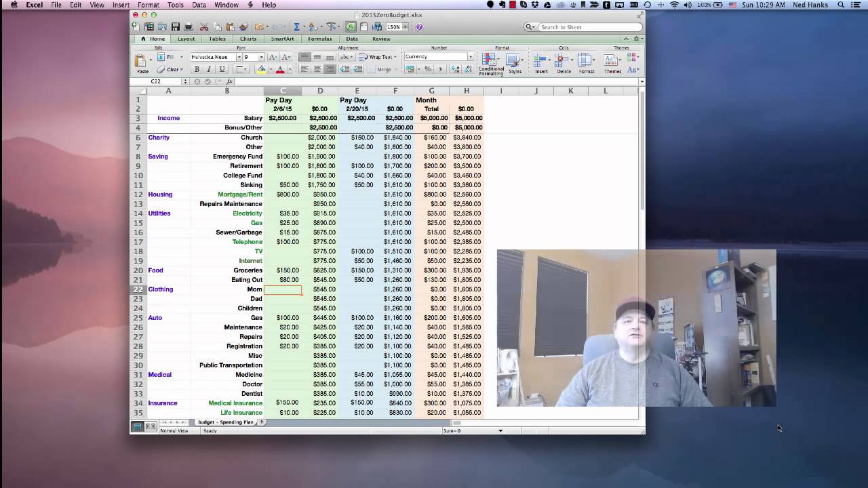This screenshot has width=868, height=488.
Task: Click the increase decimal icon
Action: (x=456, y=69)
